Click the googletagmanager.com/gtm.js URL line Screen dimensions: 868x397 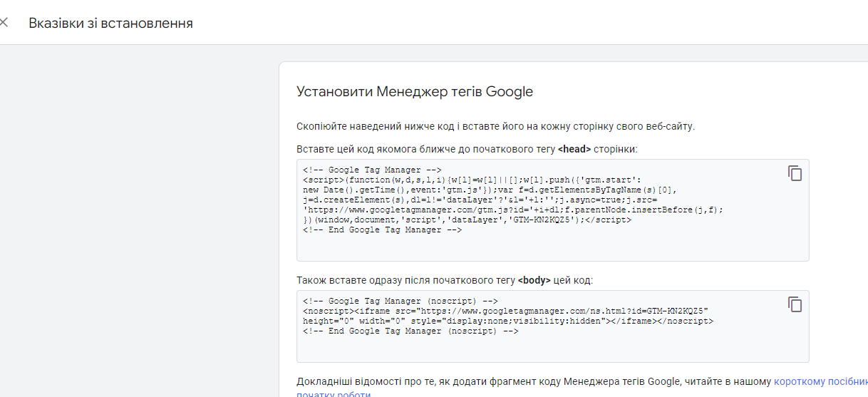[x=513, y=210]
